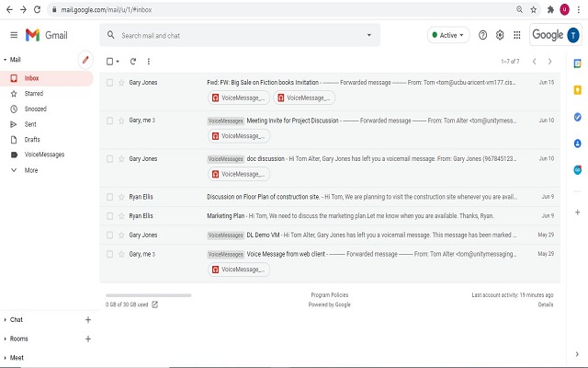This screenshot has height=368, width=588.
Task: Open the account activity Details link
Action: (546, 305)
